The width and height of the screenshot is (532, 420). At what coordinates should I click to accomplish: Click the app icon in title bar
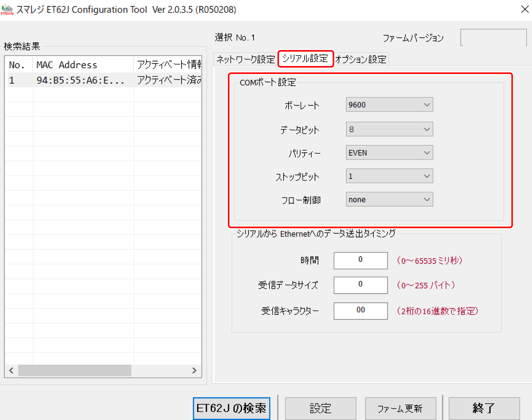tap(7, 9)
